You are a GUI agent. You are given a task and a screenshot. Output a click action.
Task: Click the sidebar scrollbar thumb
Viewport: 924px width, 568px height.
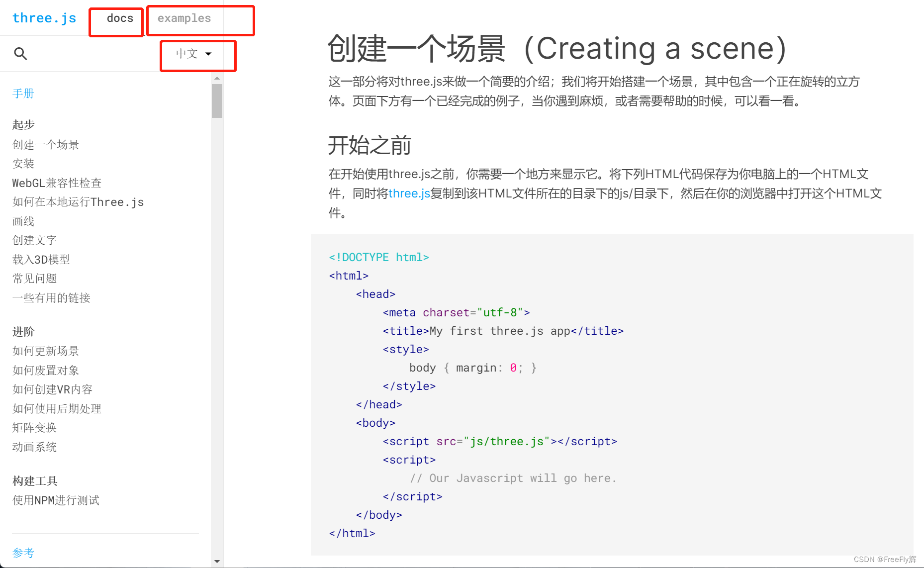pos(217,101)
